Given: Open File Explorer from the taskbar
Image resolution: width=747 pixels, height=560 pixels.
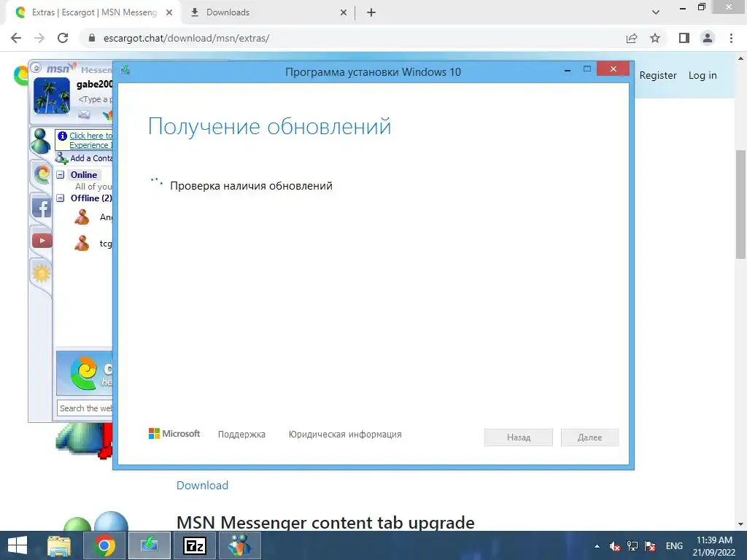Looking at the screenshot, I should tap(59, 545).
